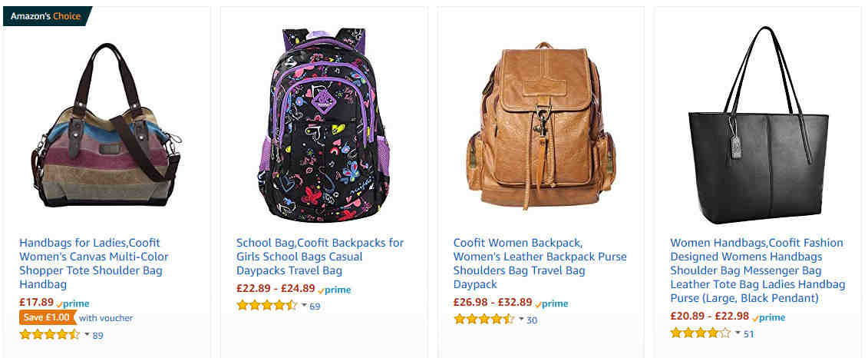The width and height of the screenshot is (868, 358).
Task: Open the Women Handbags Coofit Fashion title link
Action: pyautogui.click(x=757, y=270)
